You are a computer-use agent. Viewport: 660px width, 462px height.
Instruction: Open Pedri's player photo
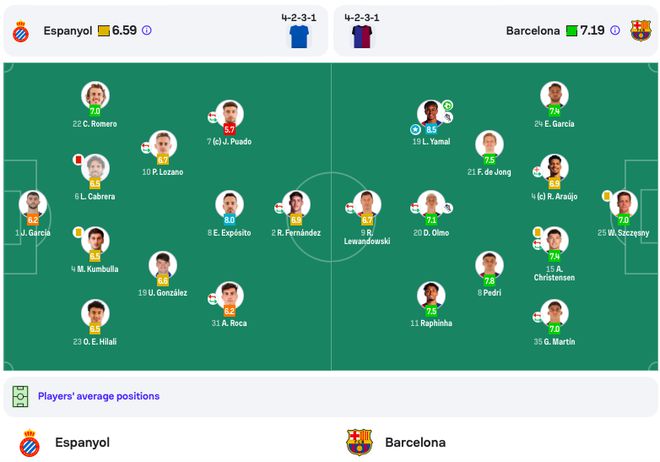(489, 264)
